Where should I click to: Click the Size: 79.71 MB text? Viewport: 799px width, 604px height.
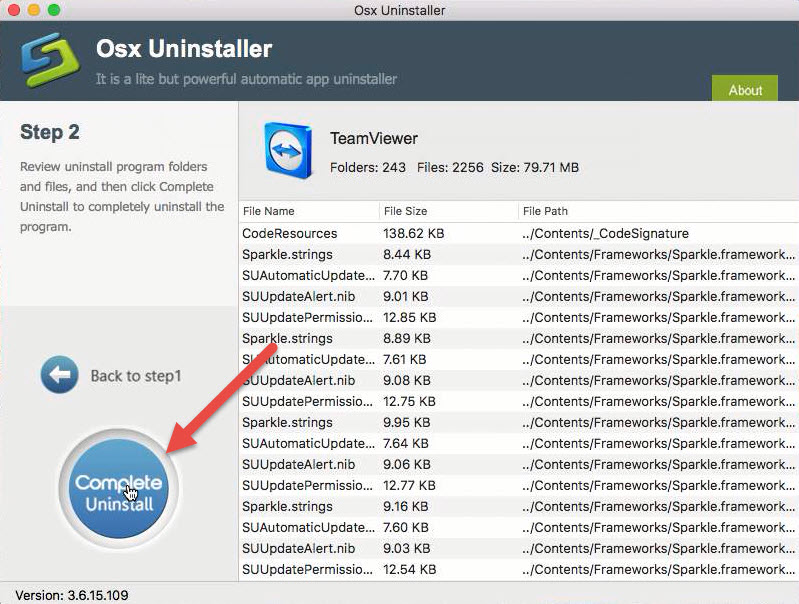(535, 168)
